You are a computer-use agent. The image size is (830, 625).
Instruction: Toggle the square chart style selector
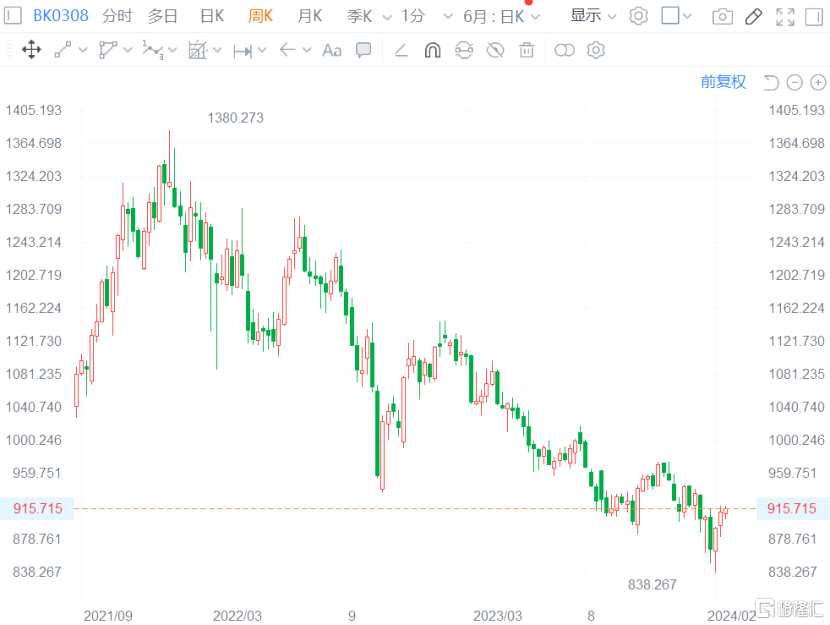coord(672,17)
